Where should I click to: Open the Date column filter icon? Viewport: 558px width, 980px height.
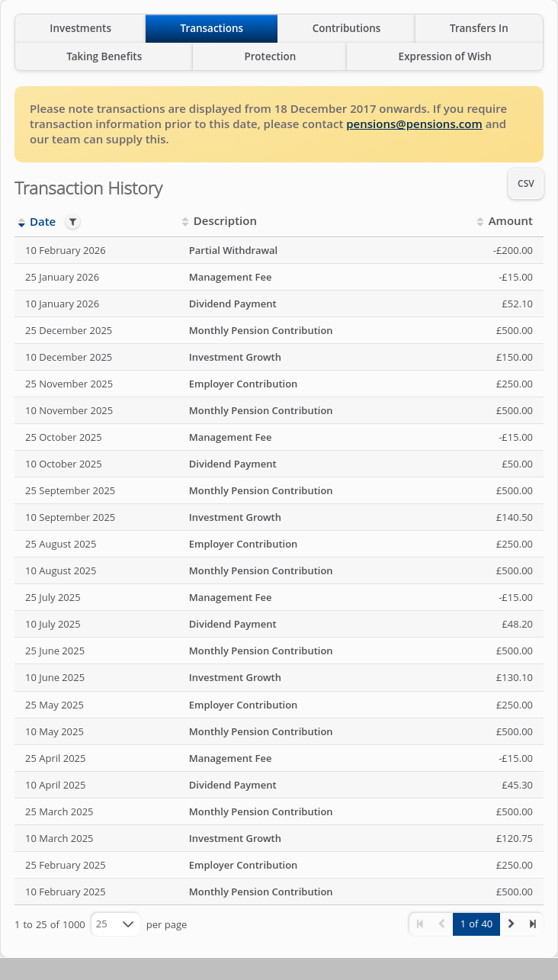click(x=72, y=222)
